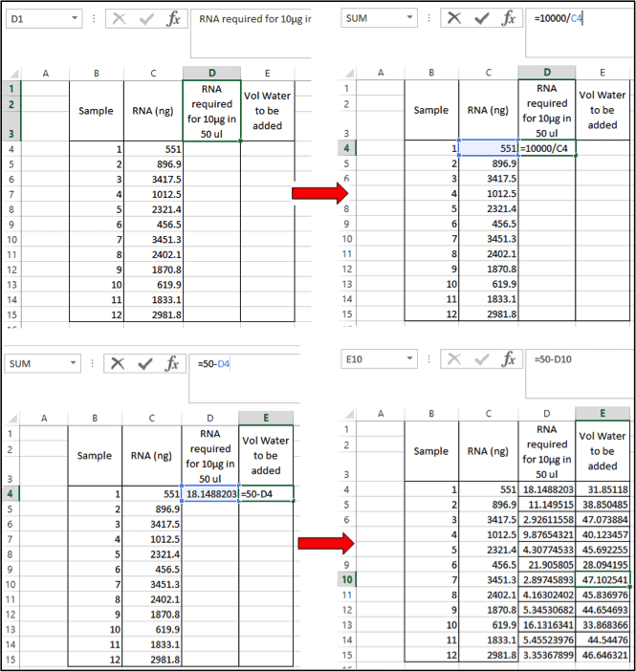
Task: Click cell 619.9 in the top-right sheet
Action: [489, 284]
